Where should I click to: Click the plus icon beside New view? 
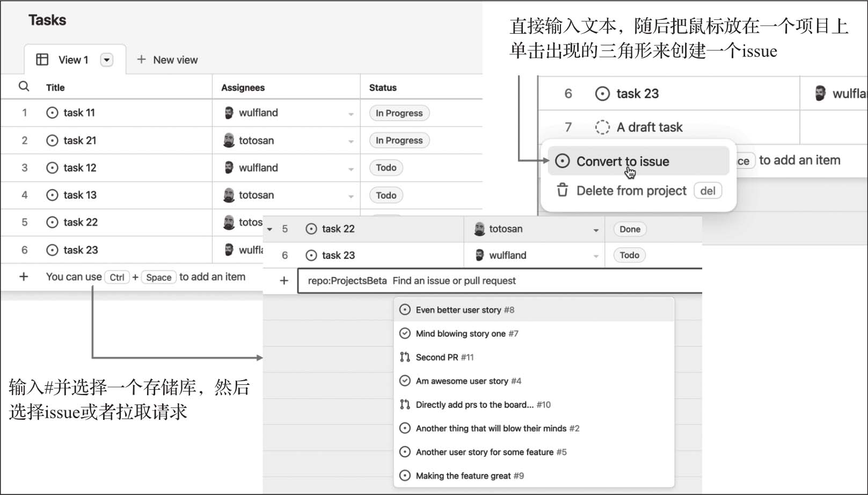tap(141, 60)
